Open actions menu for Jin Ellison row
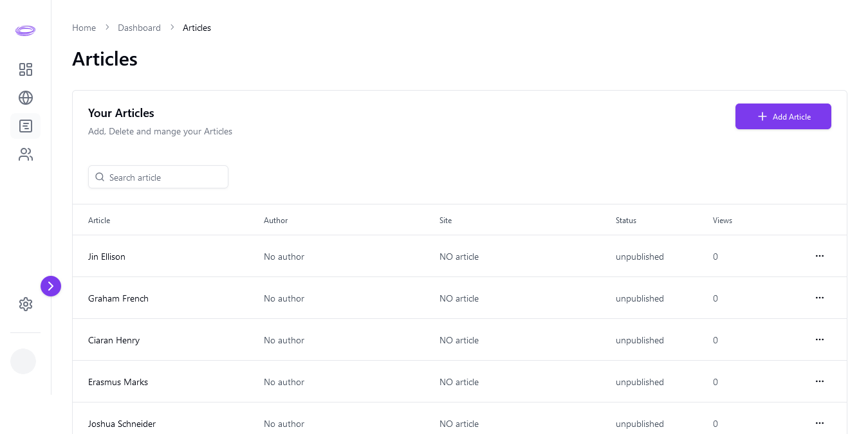The width and height of the screenshot is (868, 434). 819,256
